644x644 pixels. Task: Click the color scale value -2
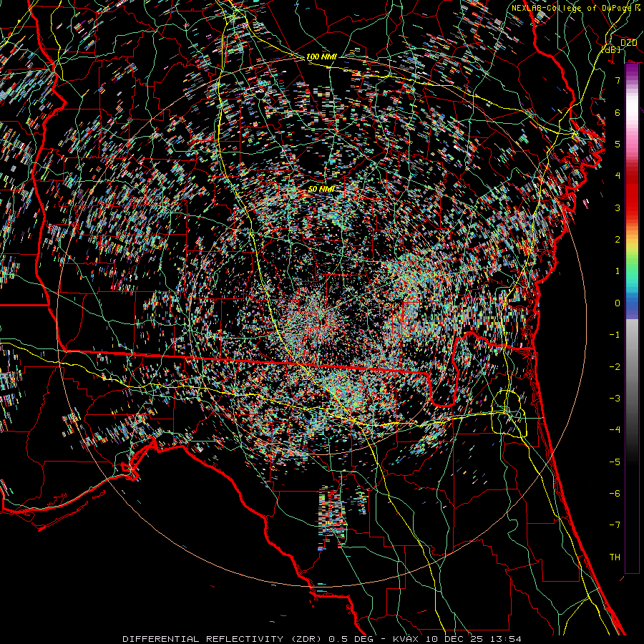(615, 367)
